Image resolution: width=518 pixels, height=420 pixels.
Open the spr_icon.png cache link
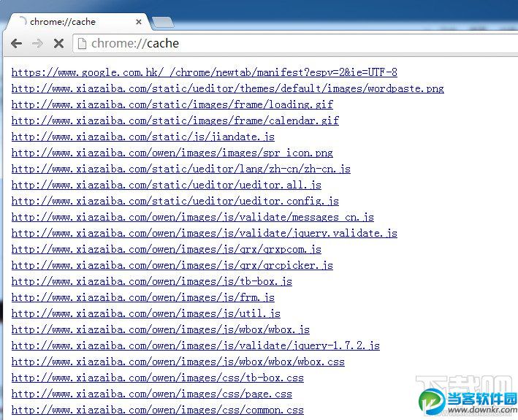pos(172,153)
